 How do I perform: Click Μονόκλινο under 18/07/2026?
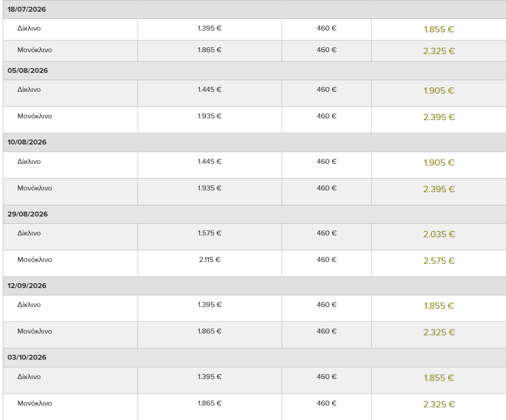pos(35,50)
